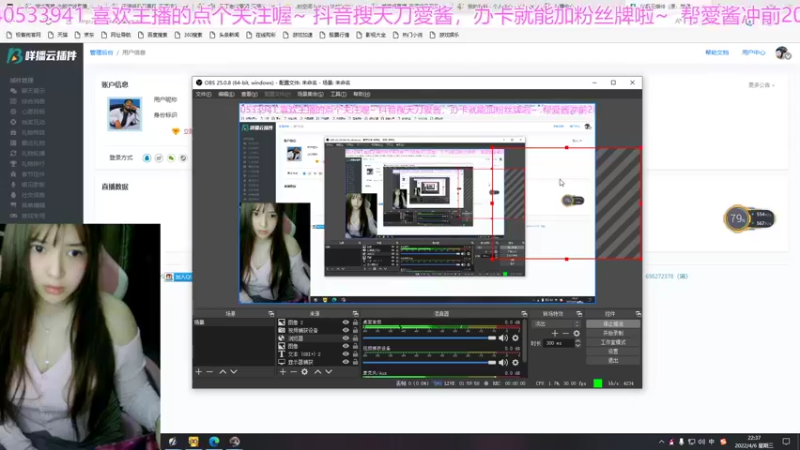This screenshot has height=450, width=800.
Task: Pop out the 场景 dock panel
Action: [271, 313]
